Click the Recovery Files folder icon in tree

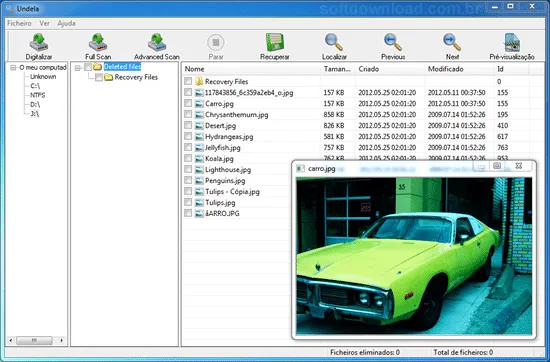[x=108, y=77]
